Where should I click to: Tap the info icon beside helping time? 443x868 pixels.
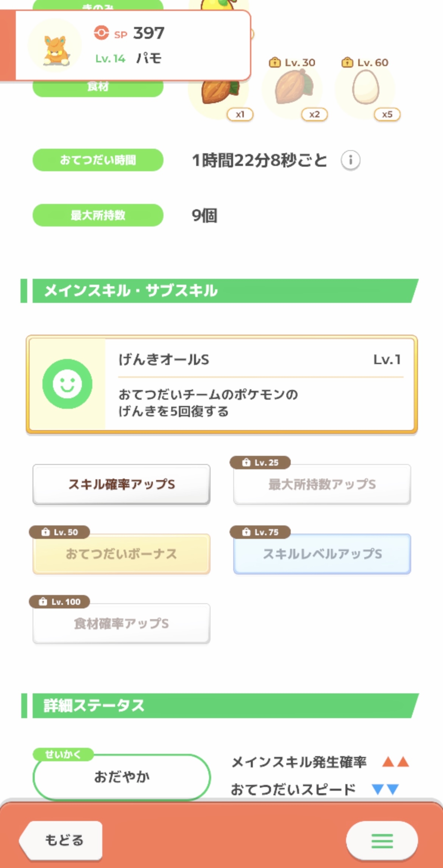[x=350, y=160]
